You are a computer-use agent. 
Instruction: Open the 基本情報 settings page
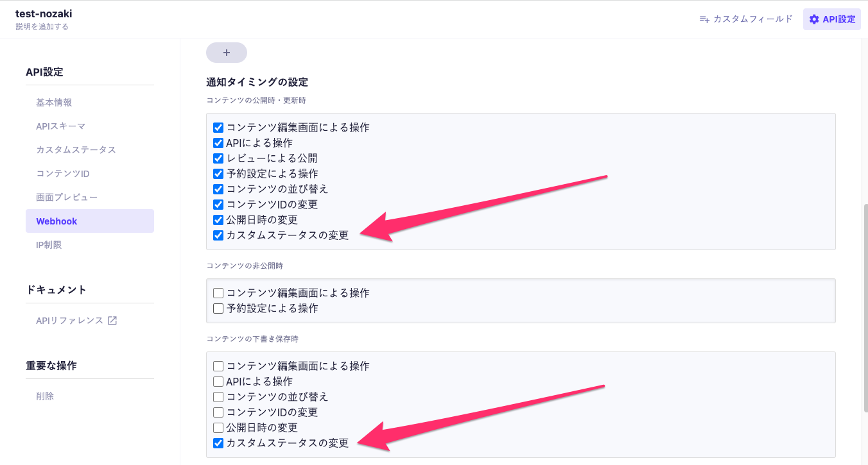[54, 103]
